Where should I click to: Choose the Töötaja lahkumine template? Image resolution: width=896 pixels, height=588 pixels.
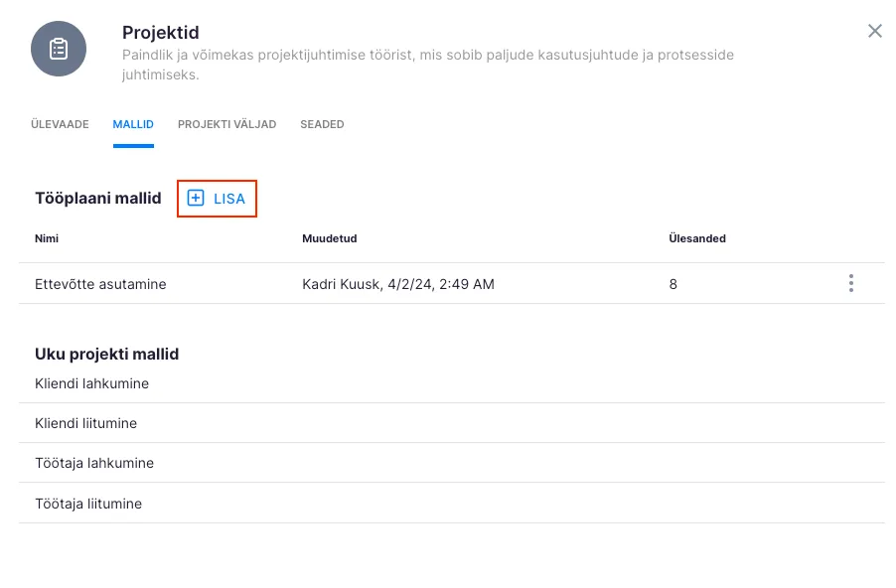pyautogui.click(x=94, y=464)
